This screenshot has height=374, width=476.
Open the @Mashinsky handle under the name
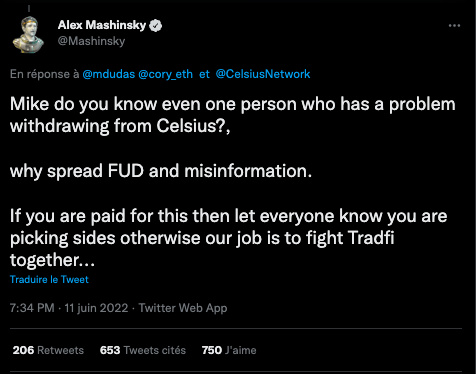pos(91,41)
